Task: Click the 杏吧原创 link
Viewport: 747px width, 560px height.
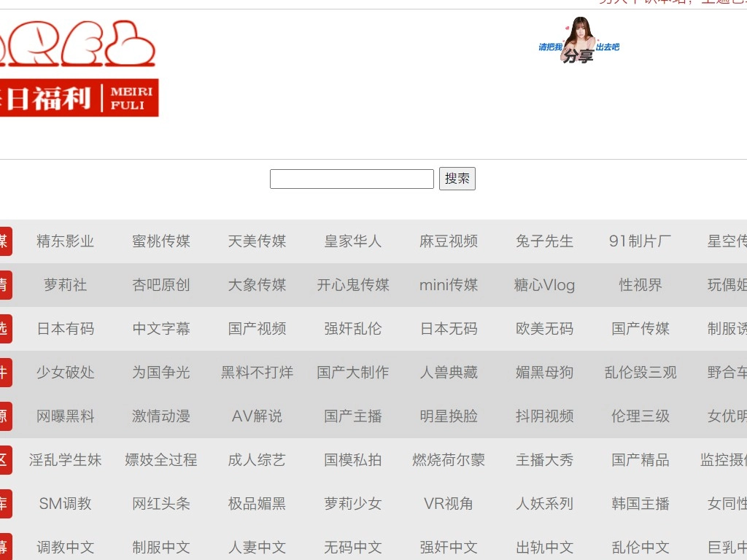Action: pyautogui.click(x=161, y=285)
